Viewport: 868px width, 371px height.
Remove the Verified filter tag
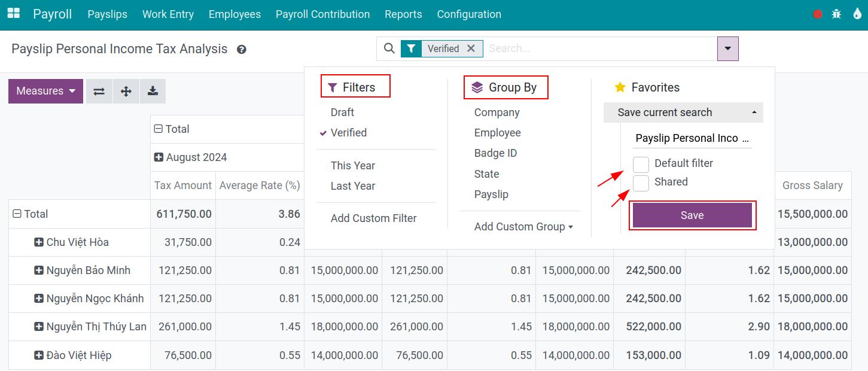click(x=471, y=48)
